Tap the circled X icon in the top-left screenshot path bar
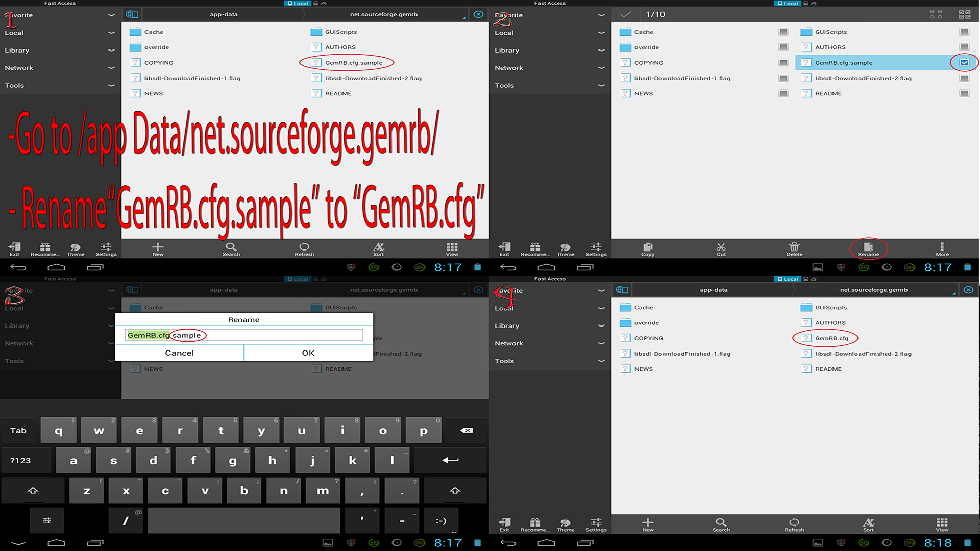 tap(478, 14)
